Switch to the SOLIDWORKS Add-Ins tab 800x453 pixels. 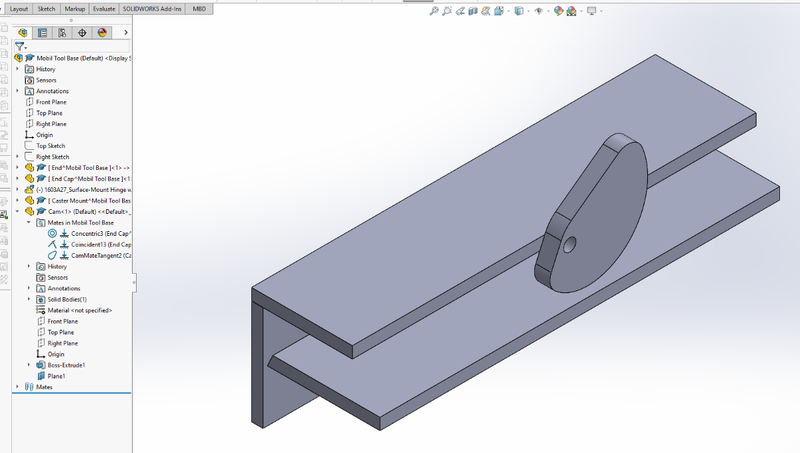[152, 9]
